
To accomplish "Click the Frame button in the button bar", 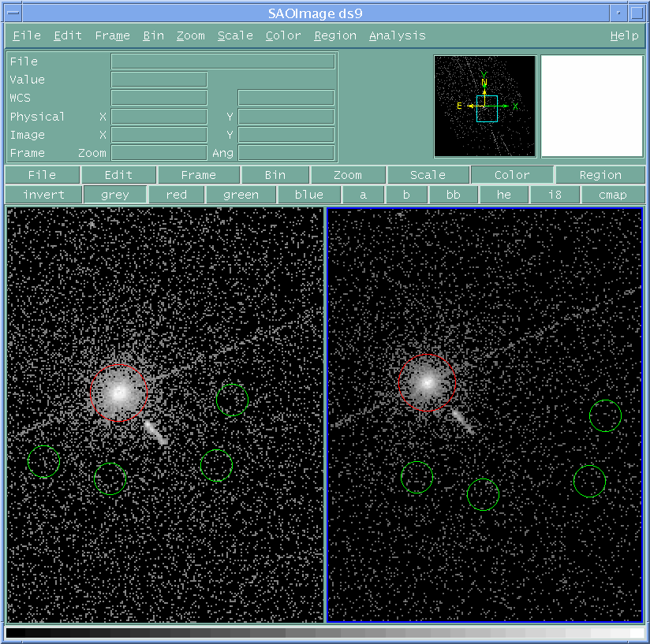I will coord(199,175).
